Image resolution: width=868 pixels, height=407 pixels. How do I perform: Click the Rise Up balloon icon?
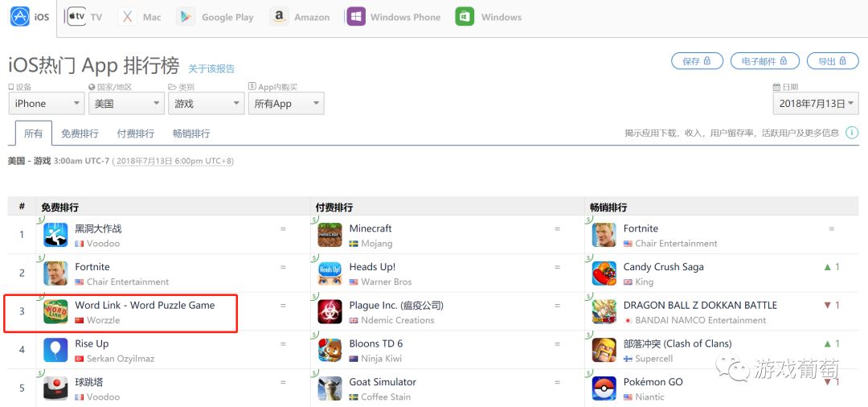click(x=55, y=350)
